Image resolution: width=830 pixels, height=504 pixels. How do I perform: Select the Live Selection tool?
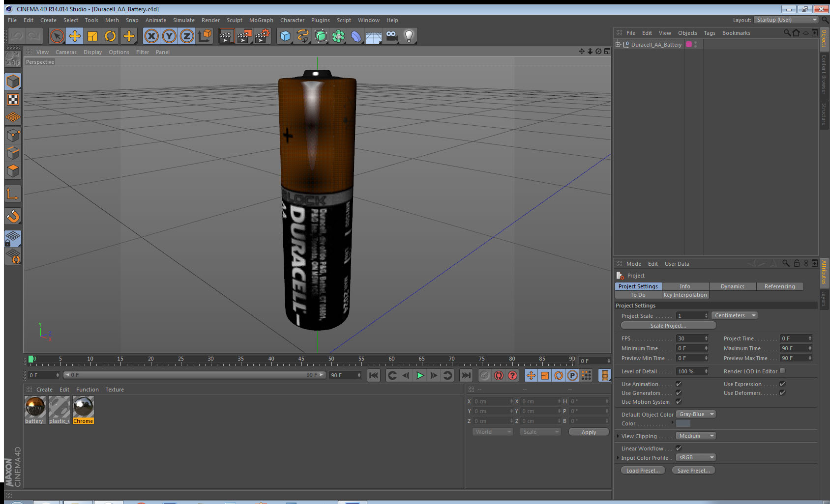(57, 36)
